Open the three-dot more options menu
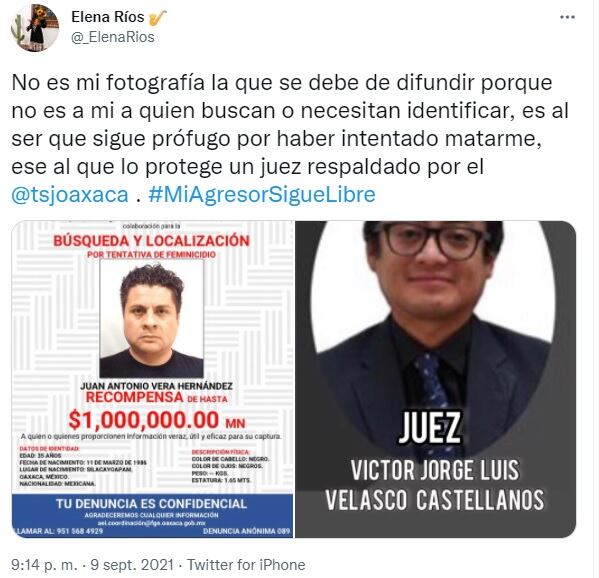The image size is (599, 578). click(567, 17)
